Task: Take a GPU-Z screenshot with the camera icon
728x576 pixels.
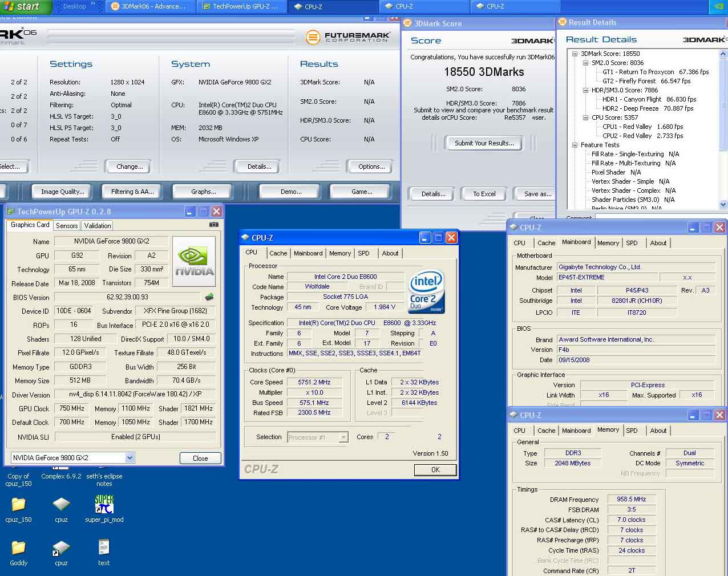Action: (214, 225)
